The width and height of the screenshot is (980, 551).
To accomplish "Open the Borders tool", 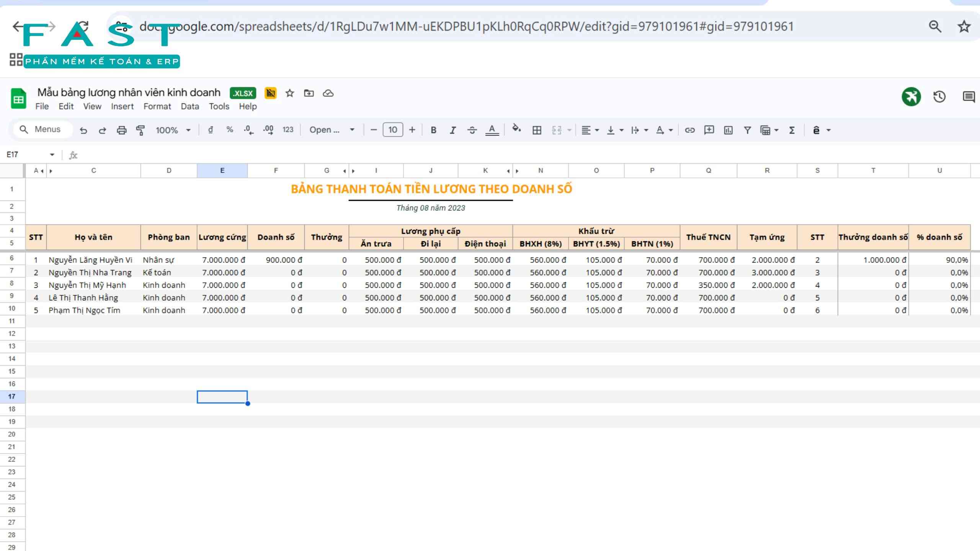I will point(537,130).
